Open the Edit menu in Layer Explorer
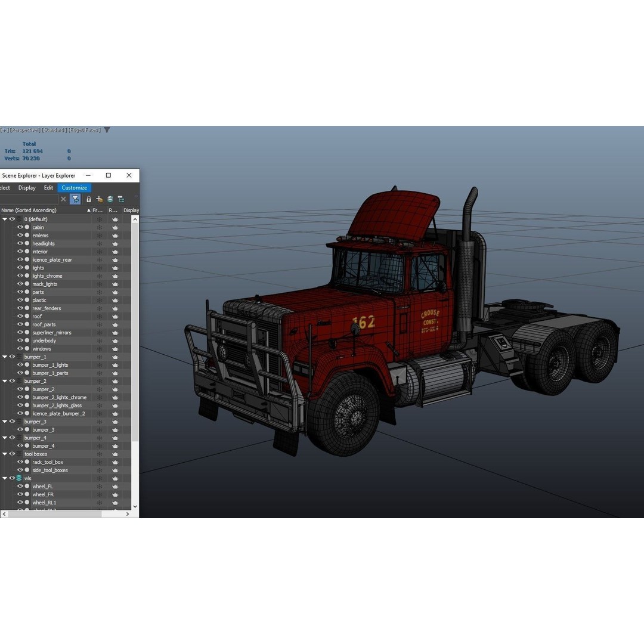 tap(48, 188)
